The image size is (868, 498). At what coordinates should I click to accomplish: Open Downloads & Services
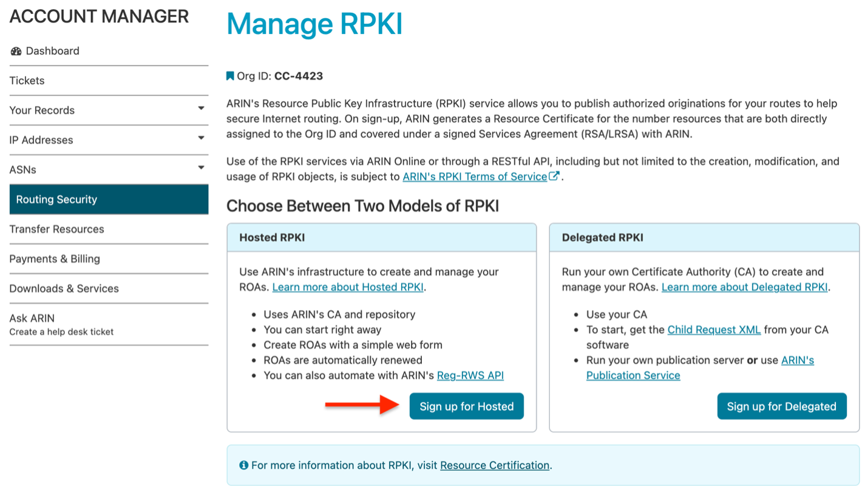pos(109,289)
